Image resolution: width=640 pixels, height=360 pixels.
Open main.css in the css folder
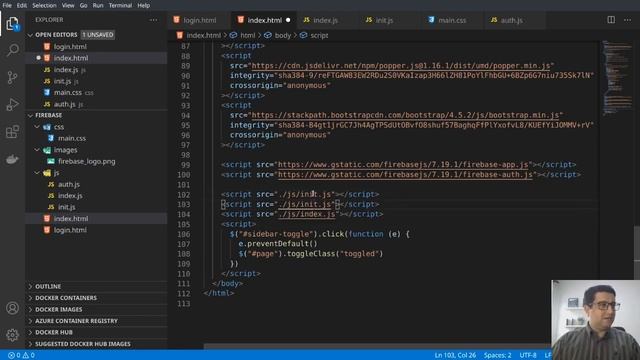click(x=96, y=138)
